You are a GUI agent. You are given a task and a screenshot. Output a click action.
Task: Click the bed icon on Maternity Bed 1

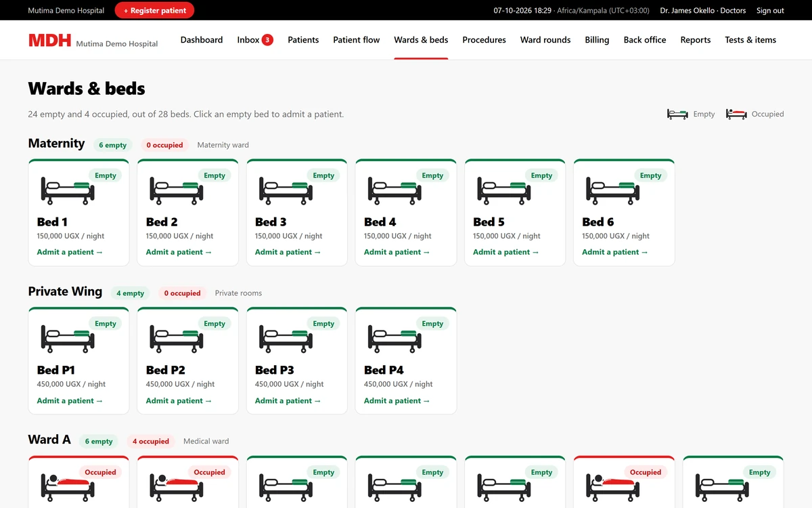click(68, 190)
